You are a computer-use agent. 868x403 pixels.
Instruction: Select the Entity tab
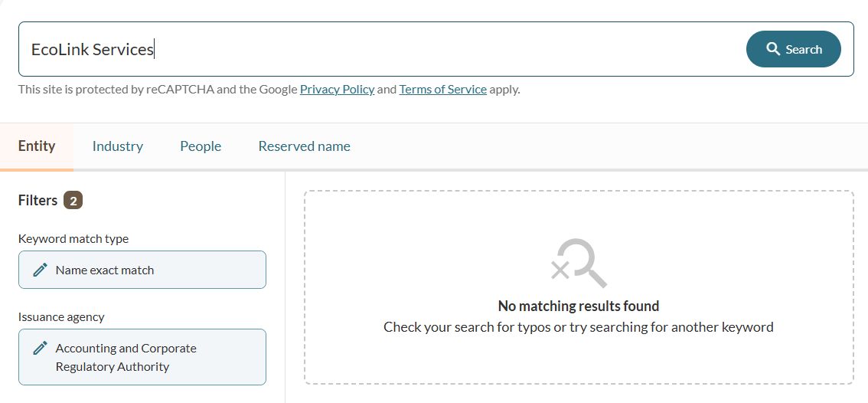[37, 146]
